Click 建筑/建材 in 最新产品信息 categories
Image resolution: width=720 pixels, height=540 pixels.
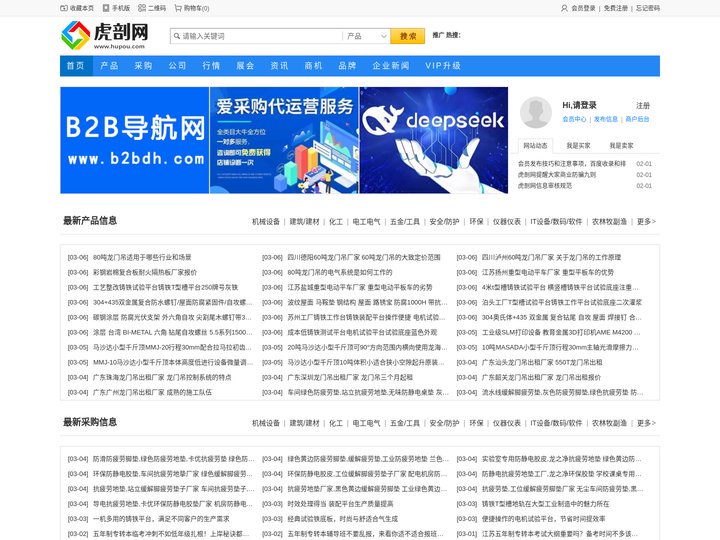(304, 221)
